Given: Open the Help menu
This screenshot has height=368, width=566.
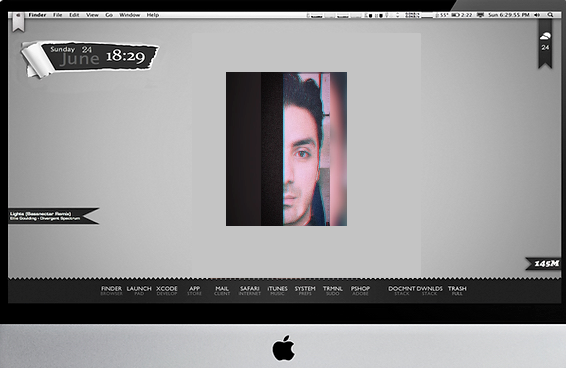Looking at the screenshot, I should (153, 15).
